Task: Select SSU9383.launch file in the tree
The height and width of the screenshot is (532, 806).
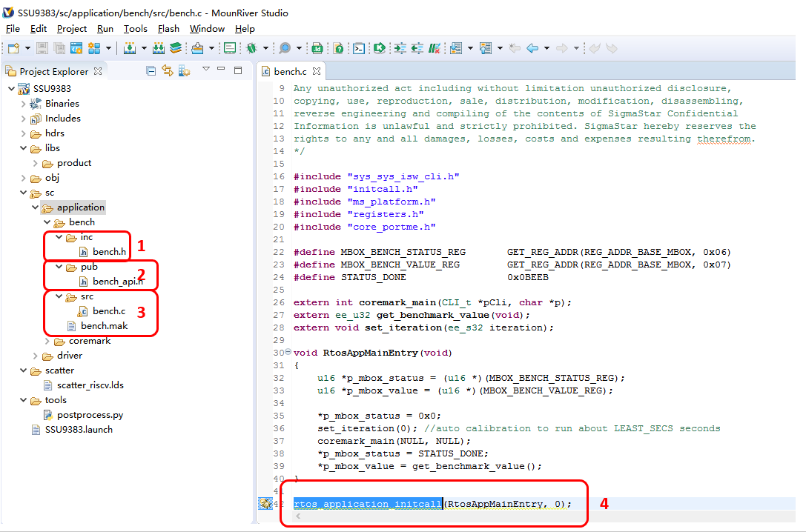Action: point(79,430)
